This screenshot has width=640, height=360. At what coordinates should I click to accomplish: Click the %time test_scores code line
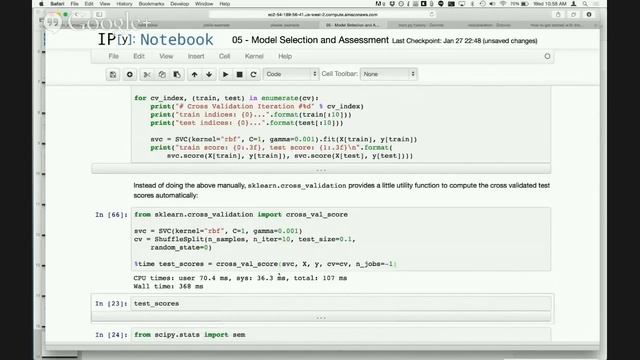coord(265,264)
